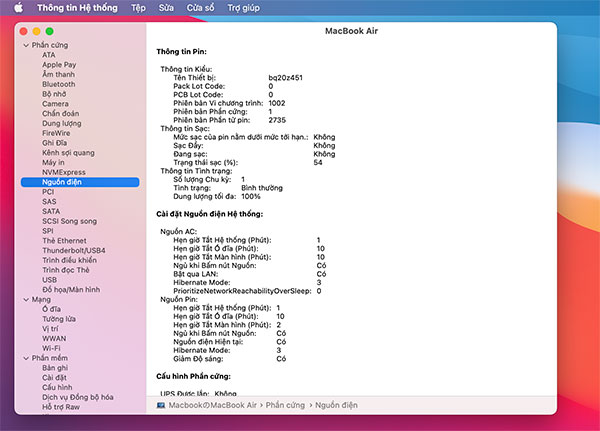Viewport: 600px width, 431px height.
Task: Select Âm thanh in sidebar
Action: (x=58, y=74)
